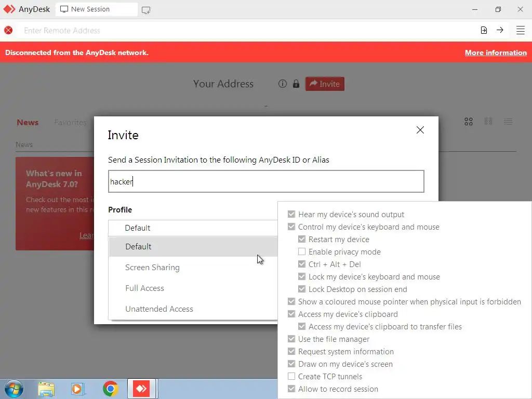Toggle Use the file manager
Image resolution: width=532 pixels, height=399 pixels.
291,339
